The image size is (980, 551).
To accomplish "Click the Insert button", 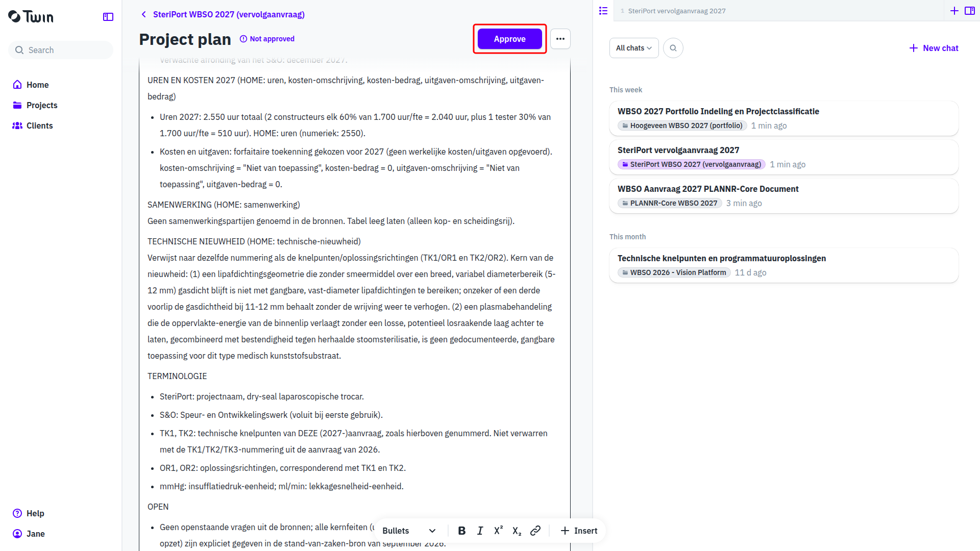I will (579, 531).
